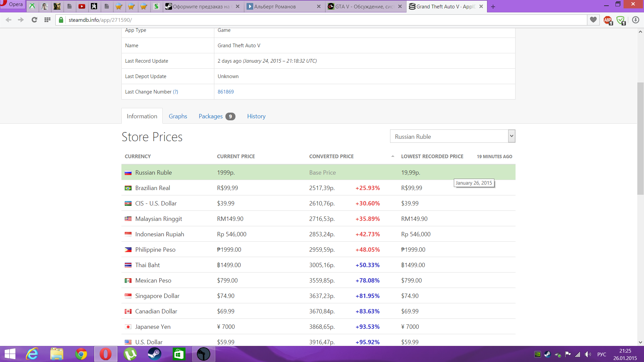The height and width of the screenshot is (362, 644).
Task: Click the CIS - U.S. Dollar label
Action: point(156,203)
